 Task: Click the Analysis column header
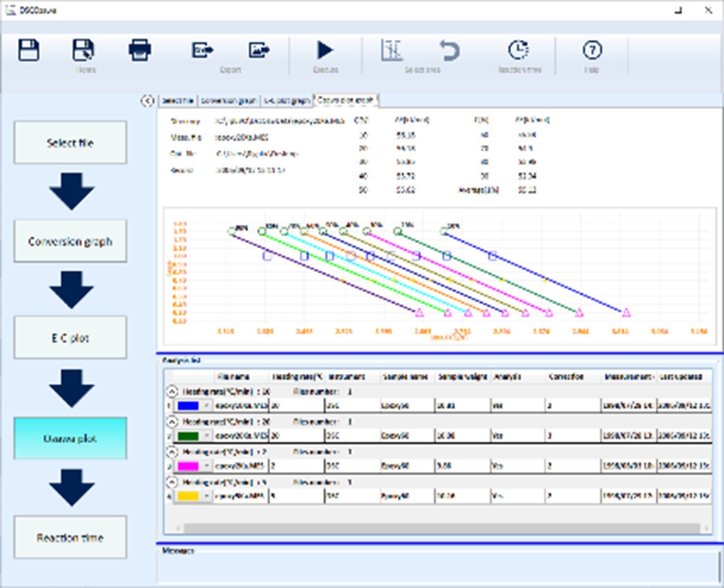click(x=519, y=377)
